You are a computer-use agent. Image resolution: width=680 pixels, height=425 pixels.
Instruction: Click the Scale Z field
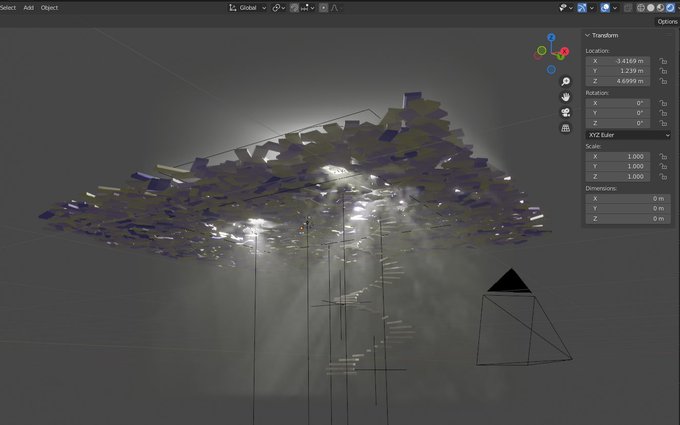[x=618, y=177]
